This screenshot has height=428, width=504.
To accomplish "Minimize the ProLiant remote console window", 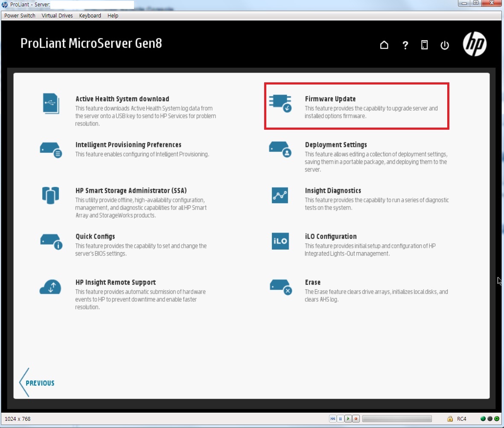I will point(464,3).
